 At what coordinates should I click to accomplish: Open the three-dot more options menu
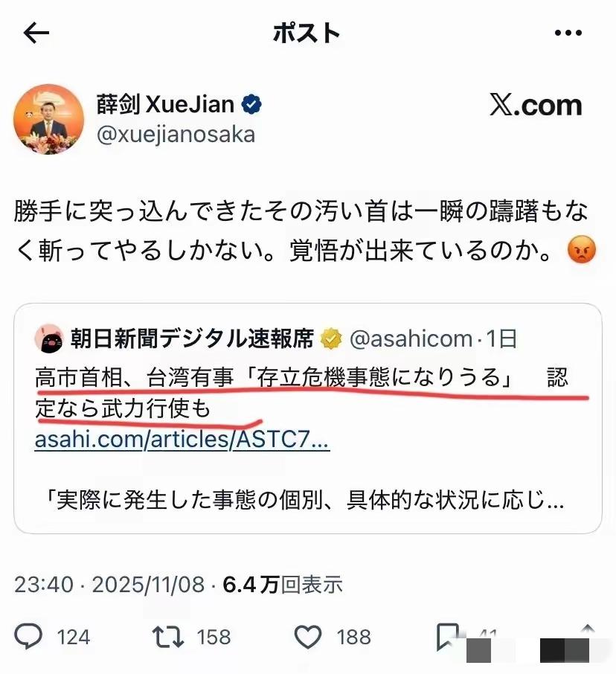coord(568,33)
